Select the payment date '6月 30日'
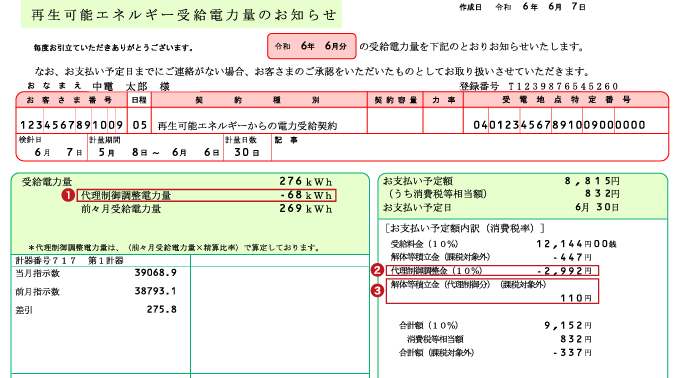The height and width of the screenshot is (378, 680). pos(597,207)
